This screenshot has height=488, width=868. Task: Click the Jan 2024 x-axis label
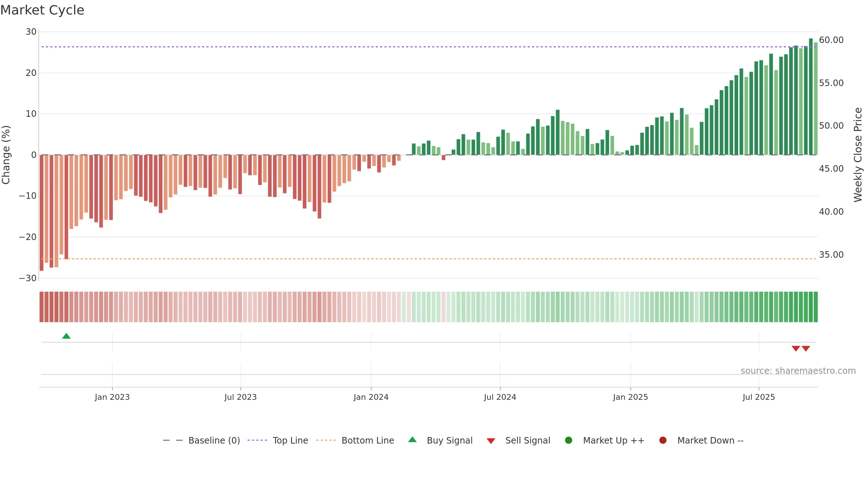coord(371,397)
